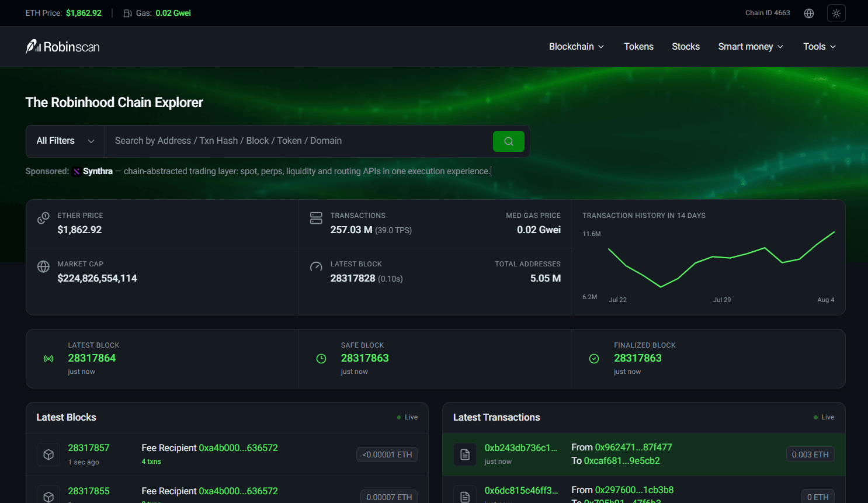Viewport: 868px width, 503px height.
Task: Click the Latest Block broadcast icon
Action: [x=48, y=359]
